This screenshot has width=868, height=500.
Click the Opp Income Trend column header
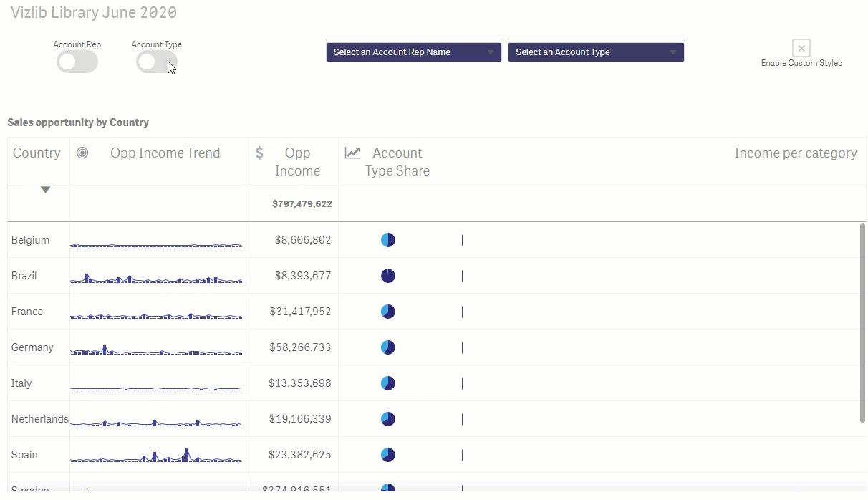(165, 153)
